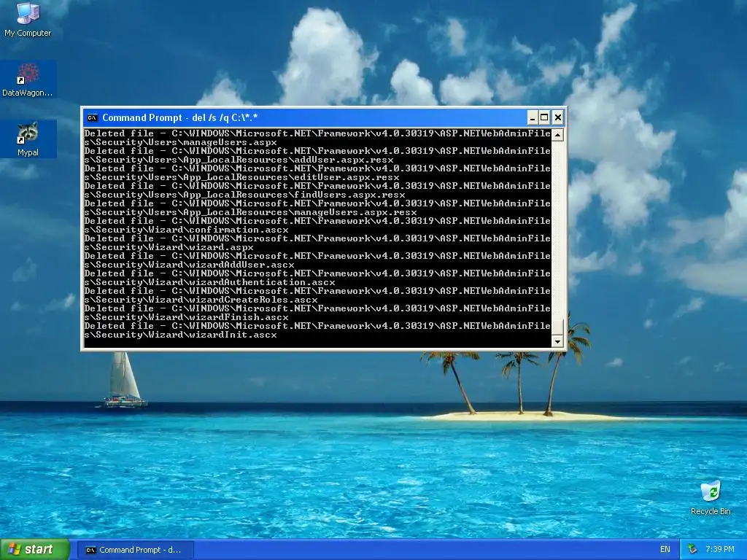Click the line ending editUser.aspx.resx
This screenshot has width=747, height=560.
[241, 177]
